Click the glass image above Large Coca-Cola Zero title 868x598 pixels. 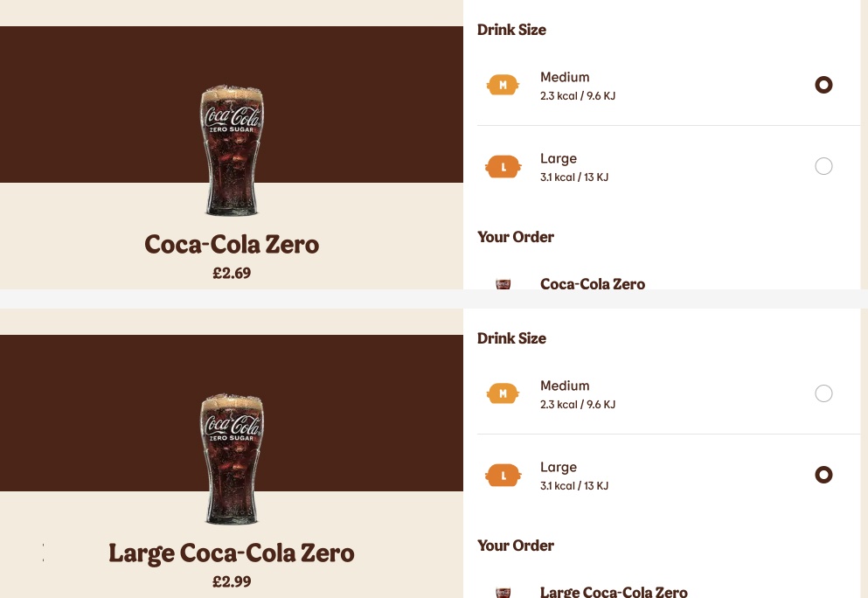point(232,459)
